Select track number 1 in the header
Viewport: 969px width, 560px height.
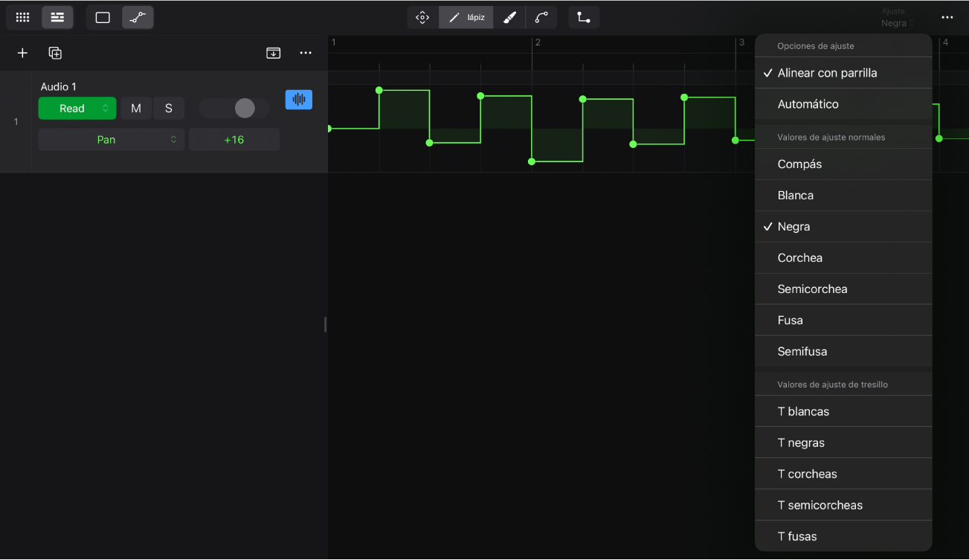[16, 122]
